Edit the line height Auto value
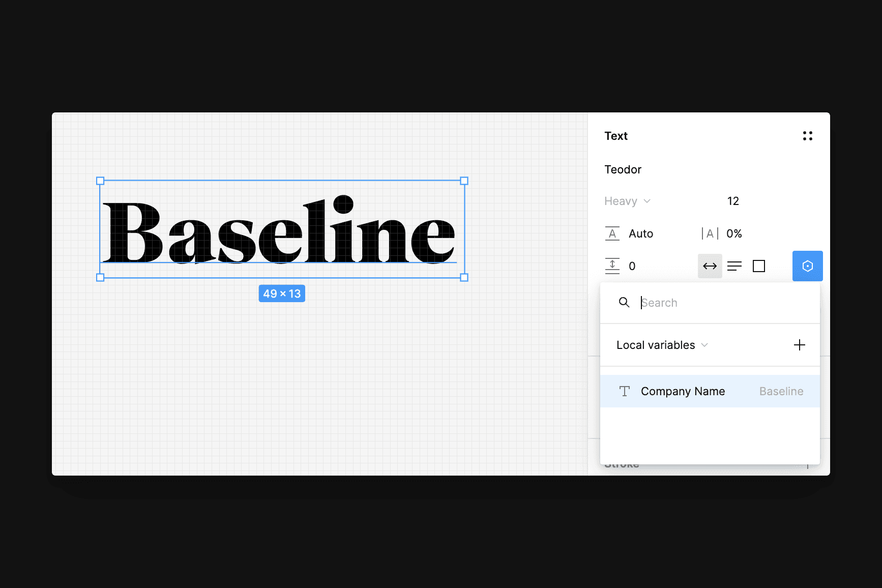This screenshot has height=588, width=882. coord(641,233)
